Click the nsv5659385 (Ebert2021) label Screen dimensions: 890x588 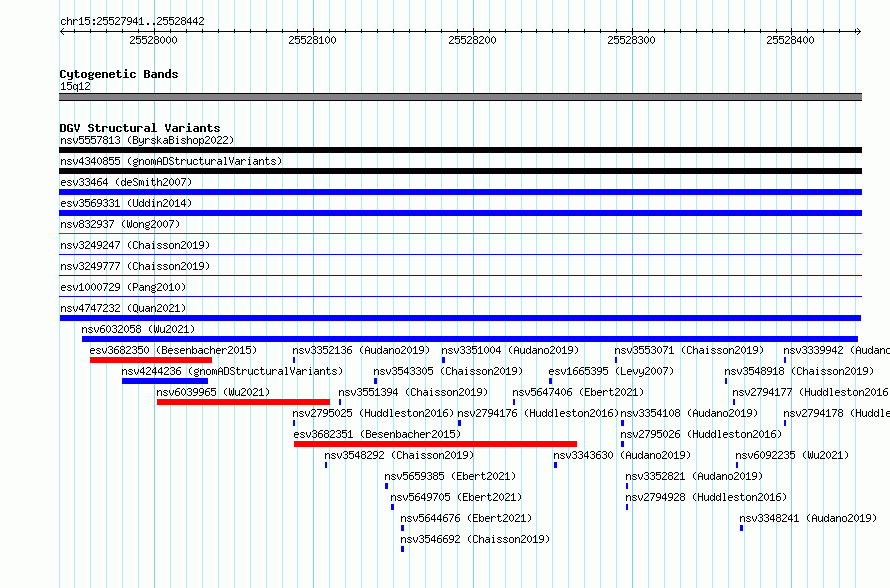tap(450, 476)
